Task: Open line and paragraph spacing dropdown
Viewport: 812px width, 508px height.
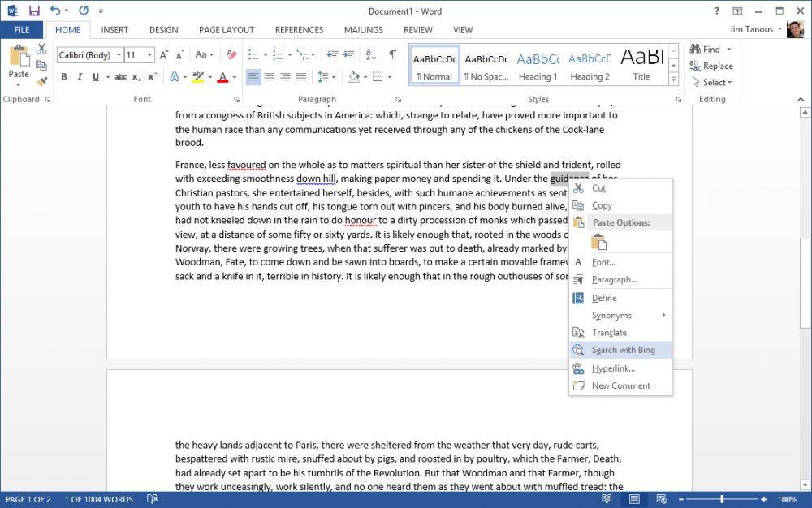Action: coord(326,77)
